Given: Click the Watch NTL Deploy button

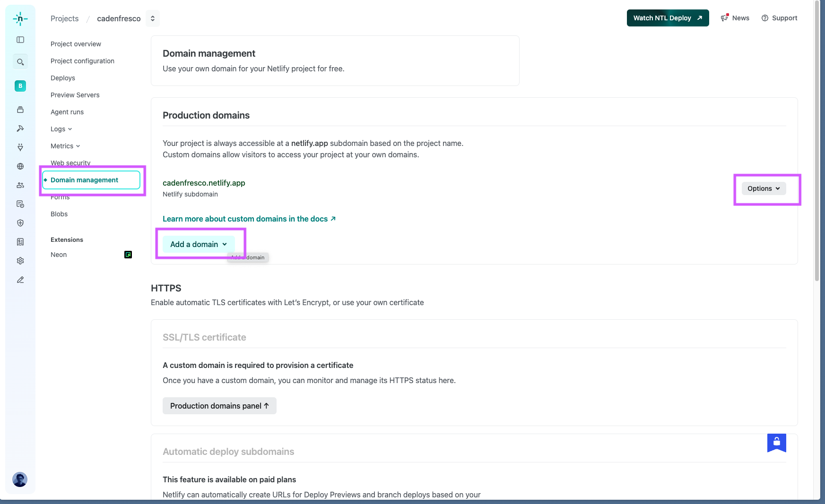Looking at the screenshot, I should click(x=667, y=17).
